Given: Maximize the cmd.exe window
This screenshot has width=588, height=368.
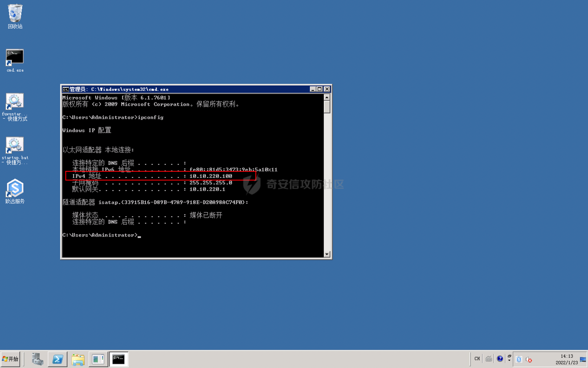Looking at the screenshot, I should pos(320,89).
